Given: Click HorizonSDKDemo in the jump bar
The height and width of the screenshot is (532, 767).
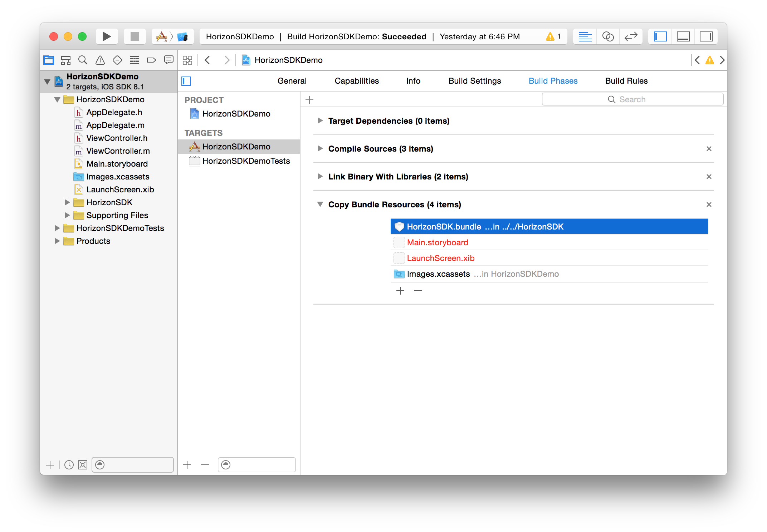Looking at the screenshot, I should pos(288,60).
